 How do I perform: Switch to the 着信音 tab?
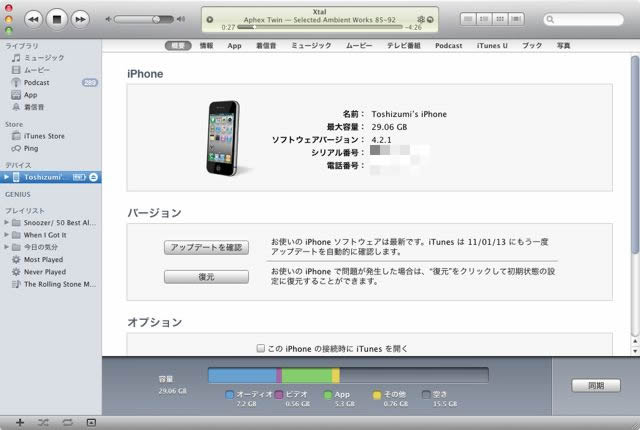[266, 46]
